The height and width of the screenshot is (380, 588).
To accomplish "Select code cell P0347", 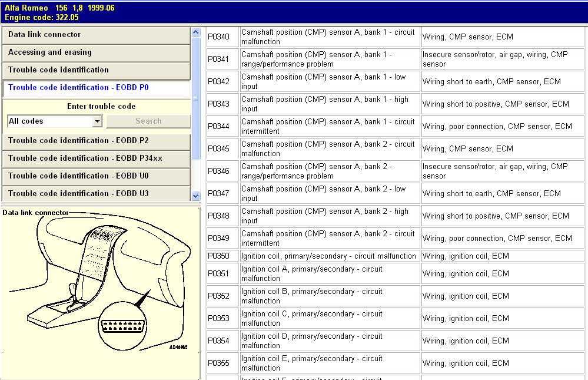I will tap(222, 193).
